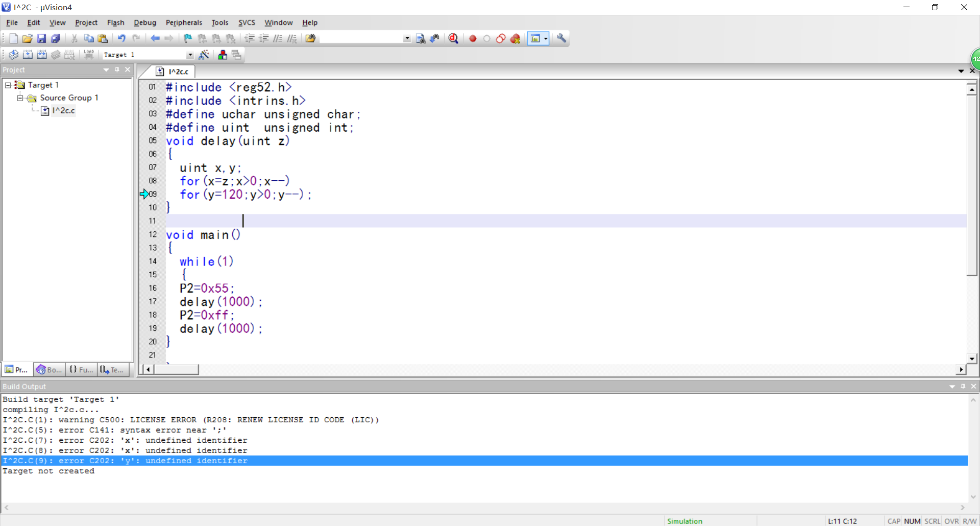The width and height of the screenshot is (980, 526).
Task: Open the Peripherals menu
Action: tap(184, 22)
